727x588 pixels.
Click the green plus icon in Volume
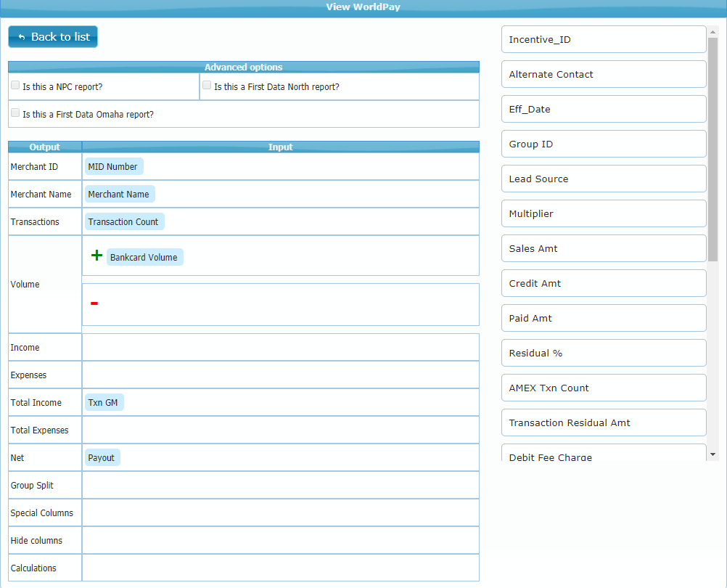pyautogui.click(x=96, y=256)
